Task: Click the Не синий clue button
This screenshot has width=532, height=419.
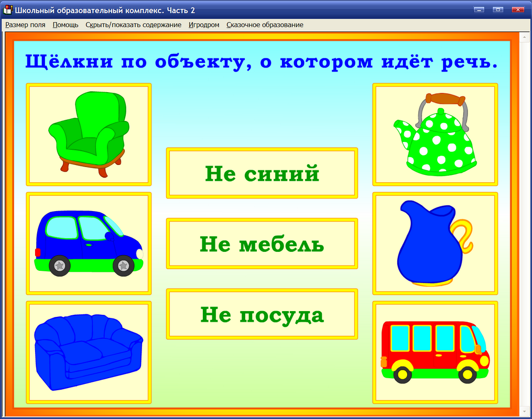Action: point(262,172)
